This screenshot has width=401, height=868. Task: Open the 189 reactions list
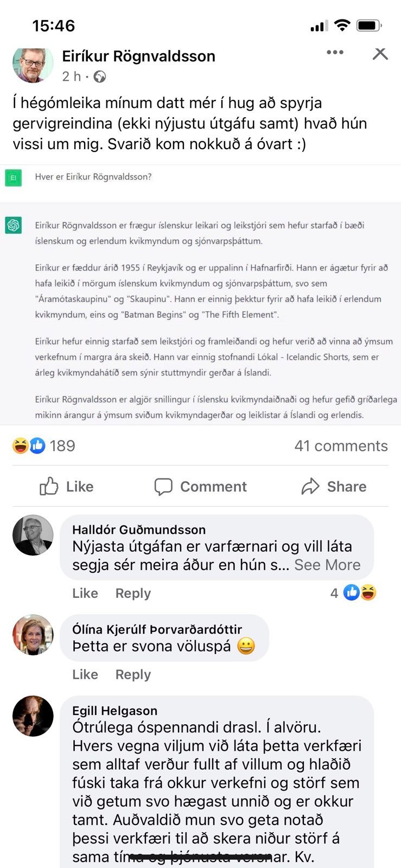pos(44,446)
